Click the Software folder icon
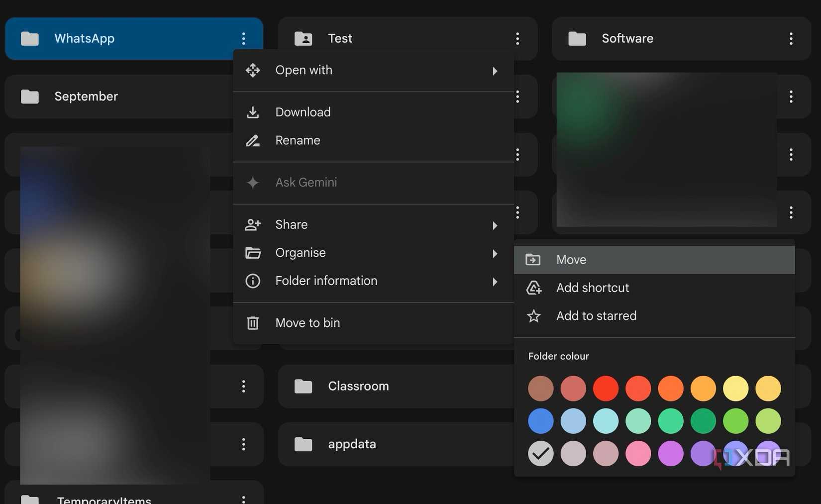Screen dimensions: 821x504 click(577, 38)
